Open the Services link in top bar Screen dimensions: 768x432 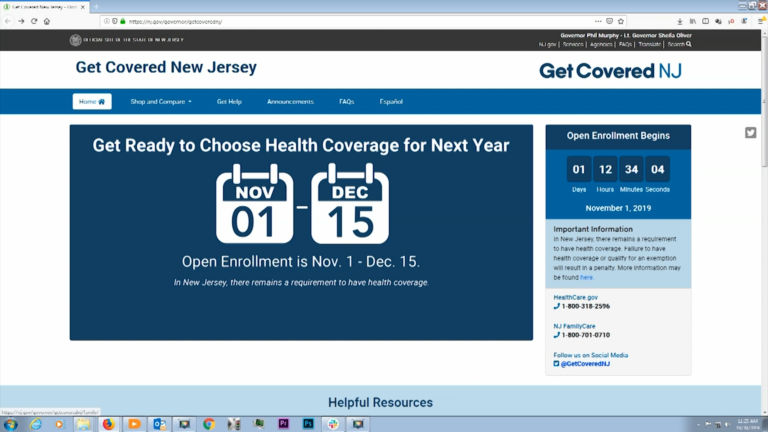573,45
